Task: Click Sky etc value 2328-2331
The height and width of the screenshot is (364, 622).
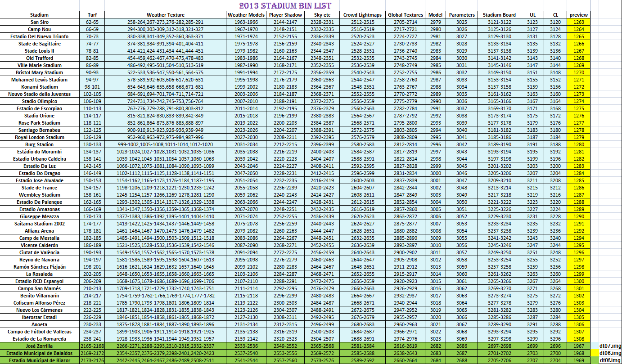Action: [322, 22]
